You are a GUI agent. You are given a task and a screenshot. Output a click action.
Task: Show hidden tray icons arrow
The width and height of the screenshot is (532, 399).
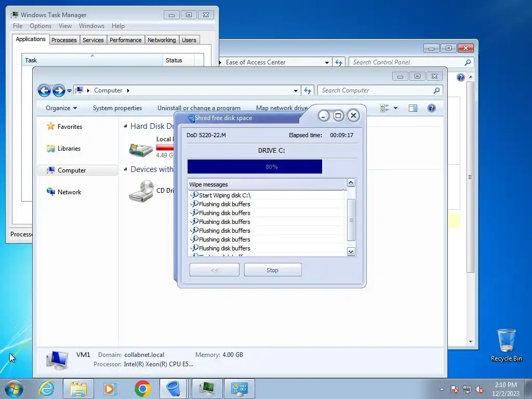442,389
